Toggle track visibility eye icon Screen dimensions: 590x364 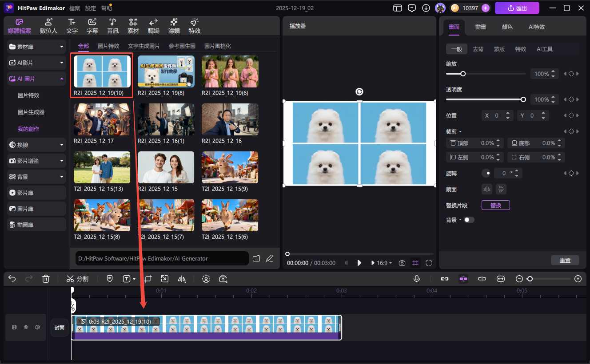[26, 327]
